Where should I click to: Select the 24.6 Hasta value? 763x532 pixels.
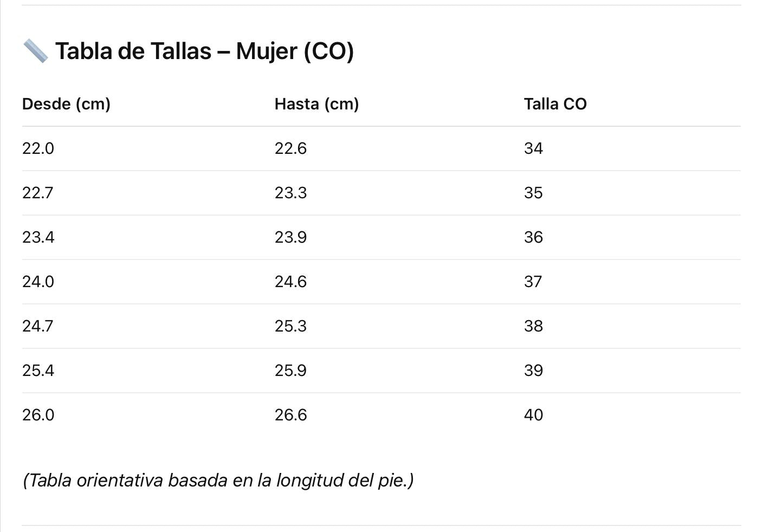tap(290, 282)
